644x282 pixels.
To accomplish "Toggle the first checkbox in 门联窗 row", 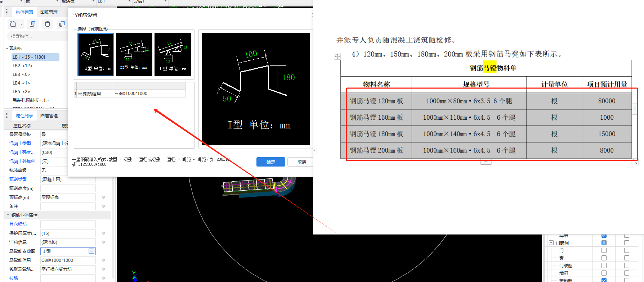I will [x=604, y=265].
